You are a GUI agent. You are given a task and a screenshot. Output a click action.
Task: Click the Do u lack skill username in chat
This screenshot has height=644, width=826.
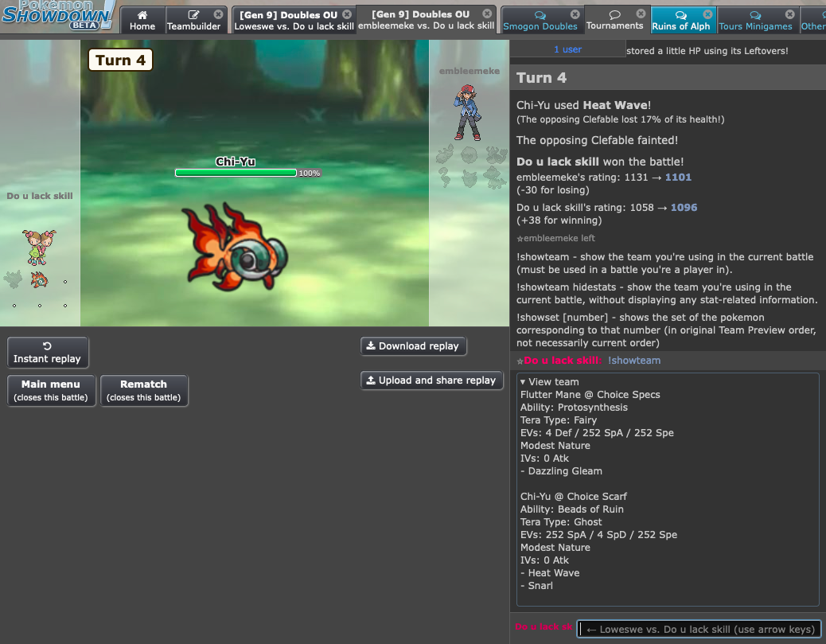(x=562, y=361)
